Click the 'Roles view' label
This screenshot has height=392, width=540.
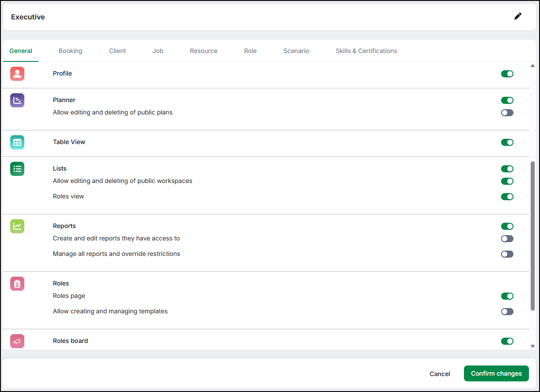pos(68,196)
